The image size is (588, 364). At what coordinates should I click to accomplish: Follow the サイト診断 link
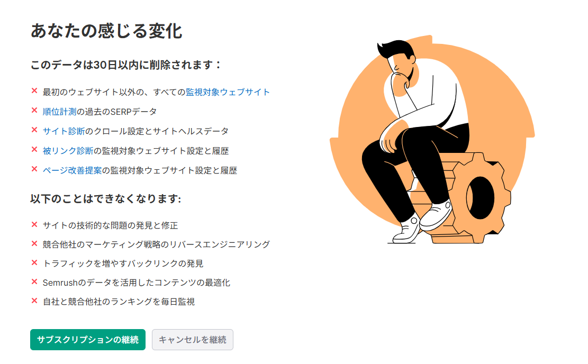64,131
